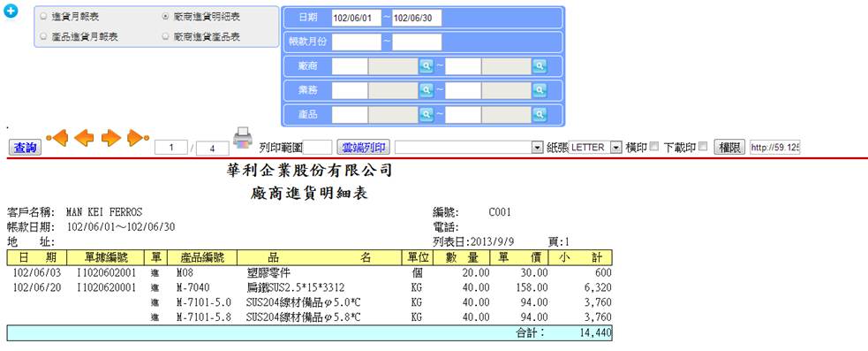Go to previous page arrow
This screenshot has width=868, height=351.
pos(84,138)
